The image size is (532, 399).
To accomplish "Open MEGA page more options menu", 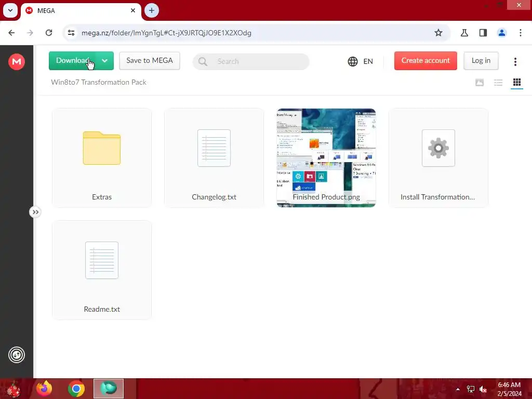I will (515, 61).
